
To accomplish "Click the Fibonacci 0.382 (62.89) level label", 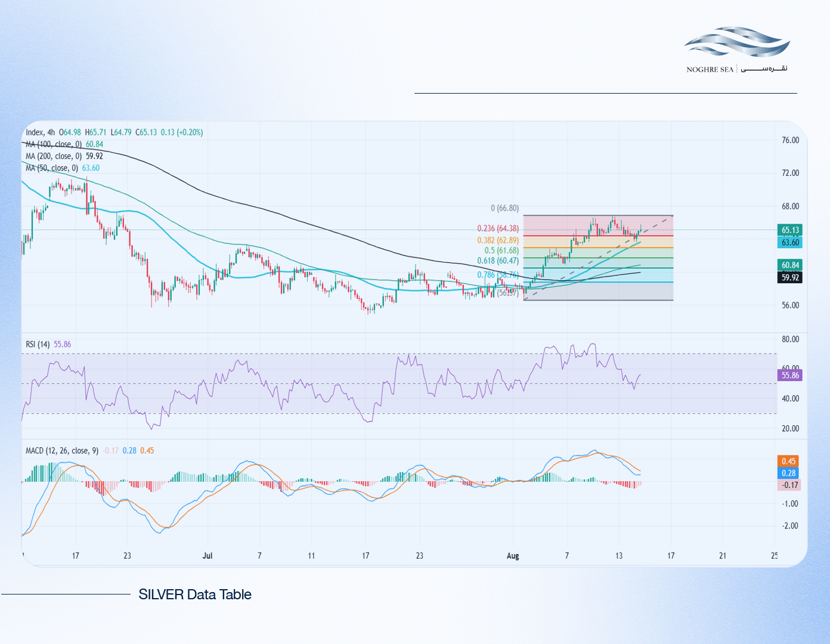I will 498,240.
